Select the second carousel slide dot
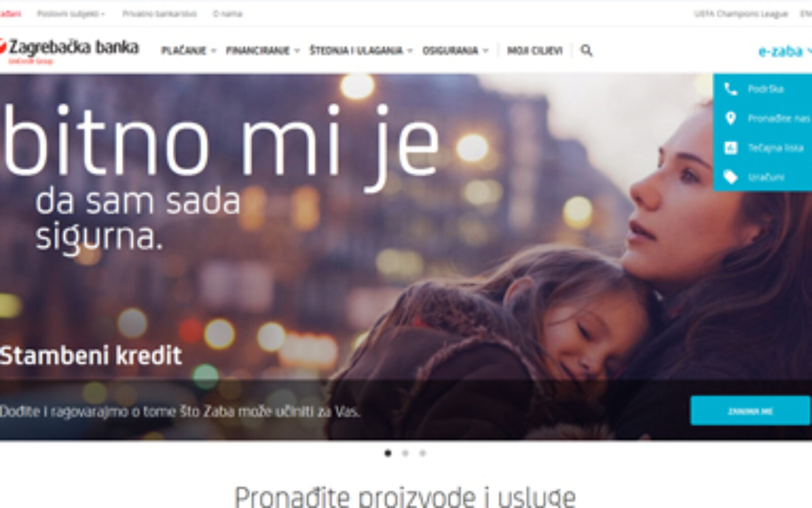812x508 pixels. [405, 453]
